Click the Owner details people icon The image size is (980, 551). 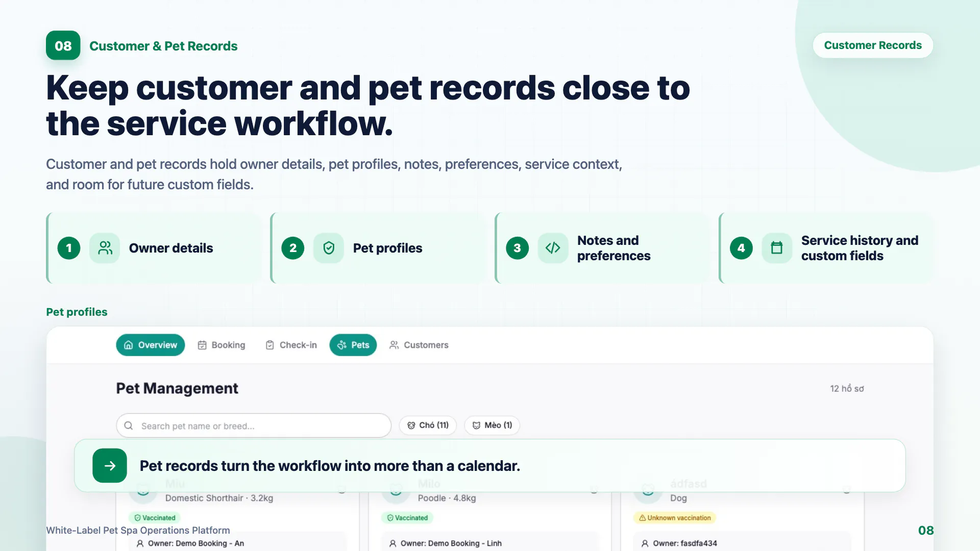105,248
